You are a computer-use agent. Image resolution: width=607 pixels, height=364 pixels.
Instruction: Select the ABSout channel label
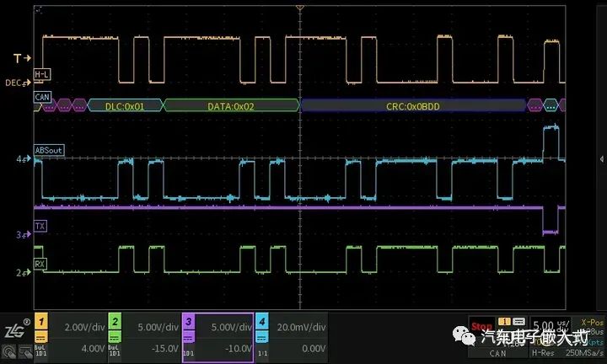click(x=49, y=150)
